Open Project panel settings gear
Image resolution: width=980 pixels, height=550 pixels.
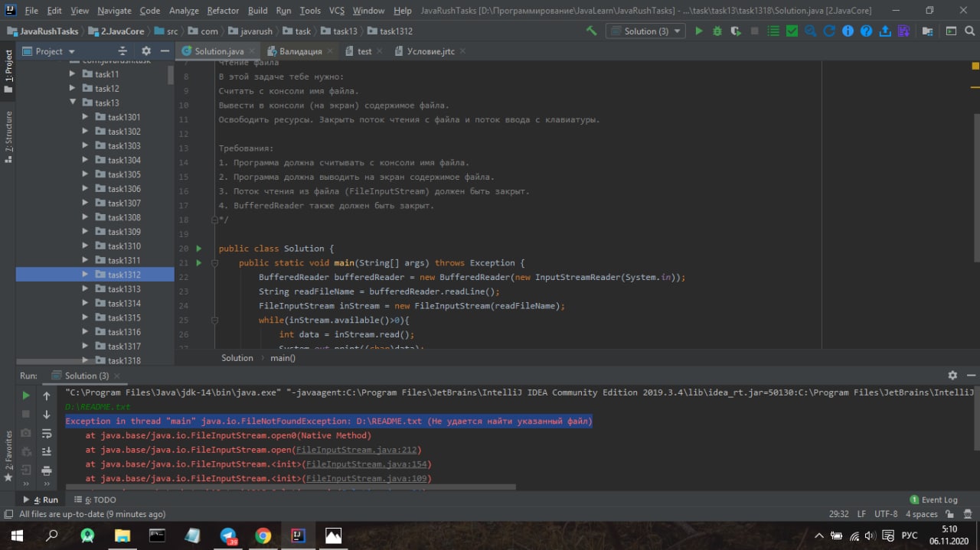click(x=145, y=51)
